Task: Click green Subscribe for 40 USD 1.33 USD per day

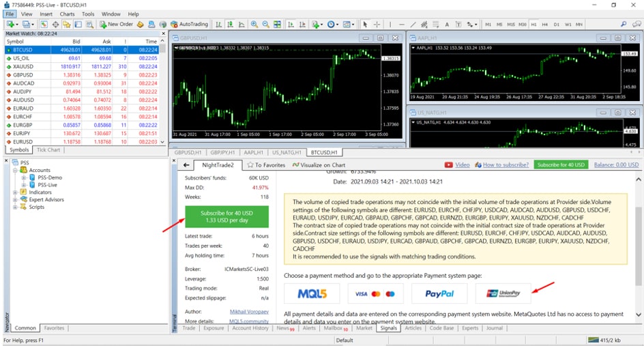Action: pos(226,216)
